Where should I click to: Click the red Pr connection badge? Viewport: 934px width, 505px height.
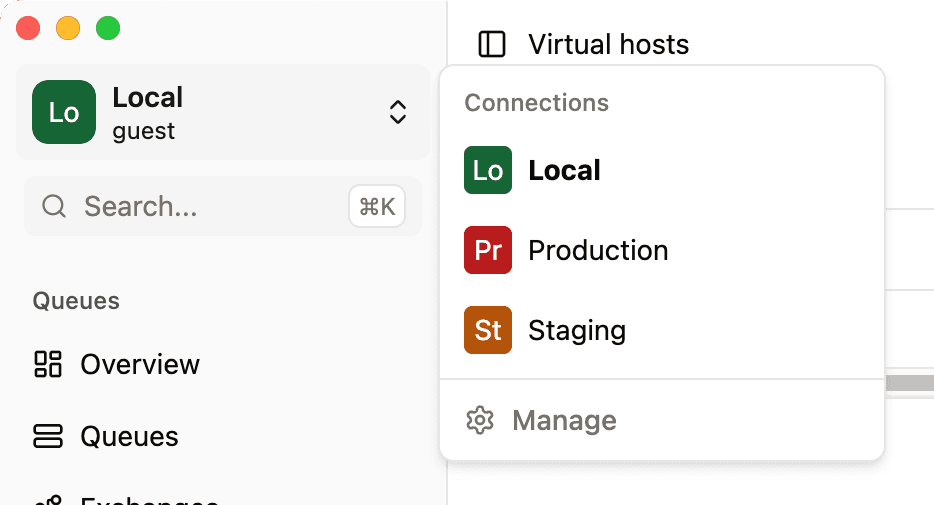tap(488, 250)
